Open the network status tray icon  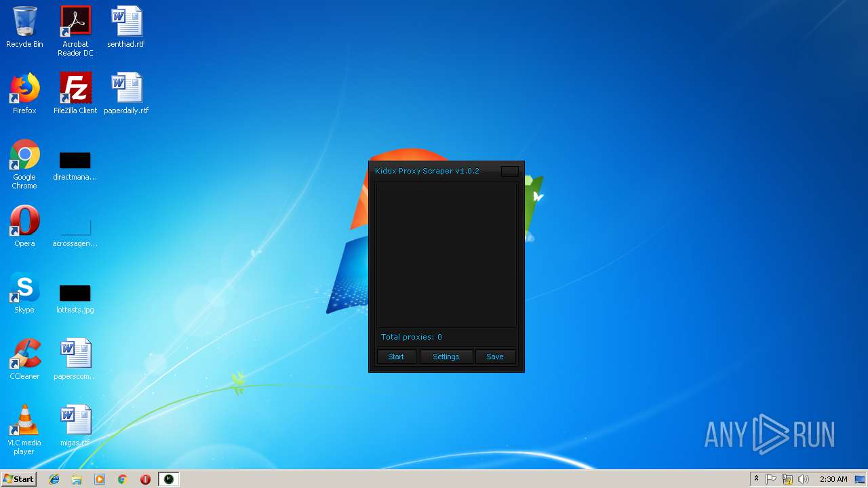point(787,479)
